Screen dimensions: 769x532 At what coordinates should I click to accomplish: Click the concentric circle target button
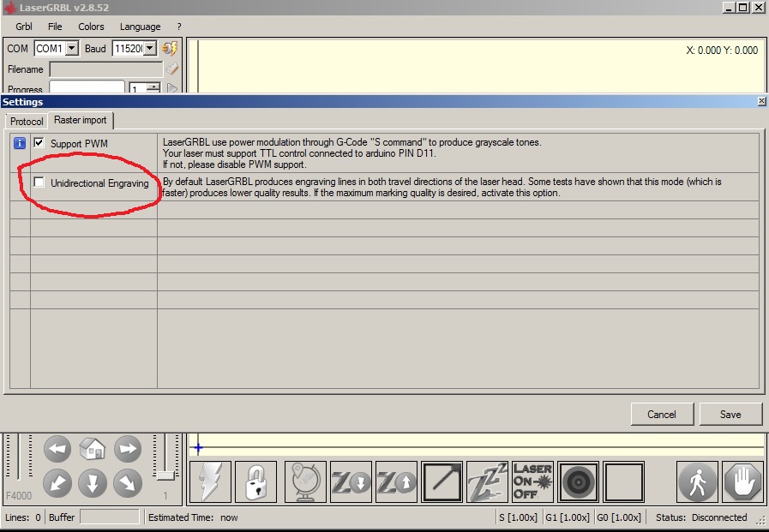[578, 481]
